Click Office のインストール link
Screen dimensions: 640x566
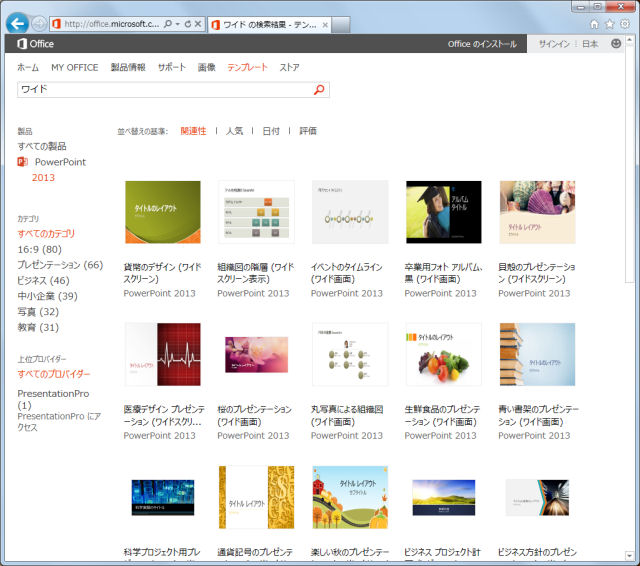(482, 44)
